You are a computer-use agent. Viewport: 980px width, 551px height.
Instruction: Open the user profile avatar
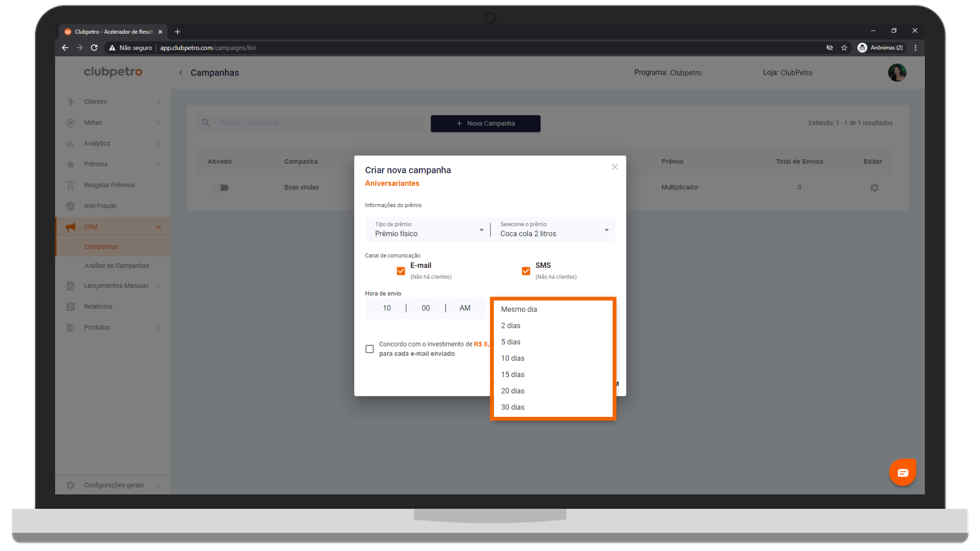point(897,73)
